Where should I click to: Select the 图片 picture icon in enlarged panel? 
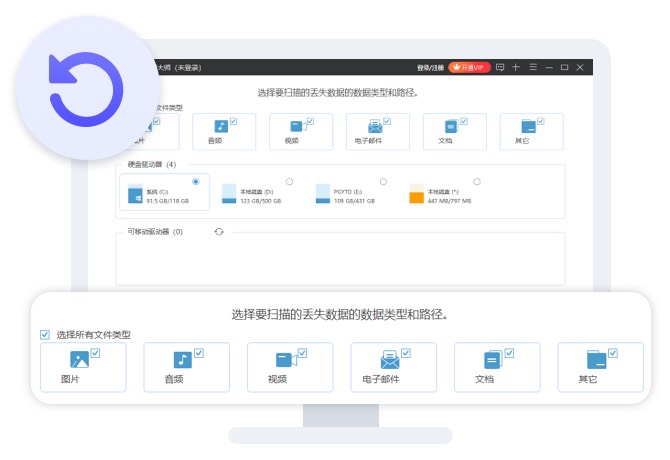pos(80,360)
